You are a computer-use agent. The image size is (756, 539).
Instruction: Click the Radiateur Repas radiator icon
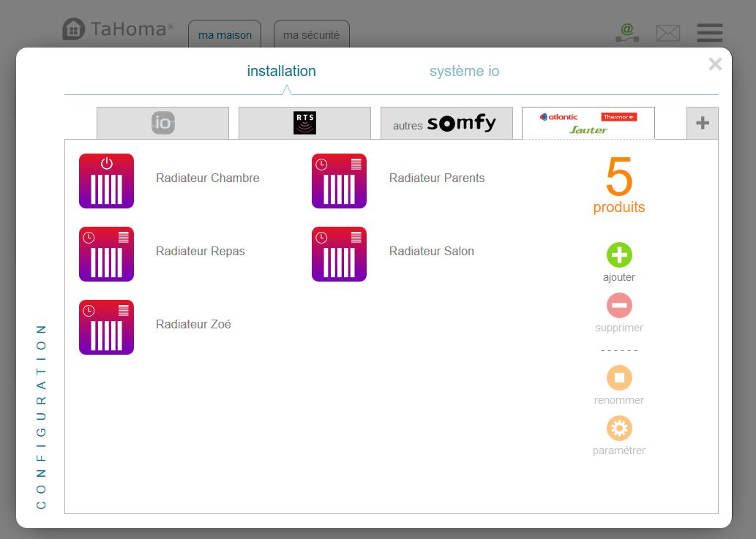106,254
